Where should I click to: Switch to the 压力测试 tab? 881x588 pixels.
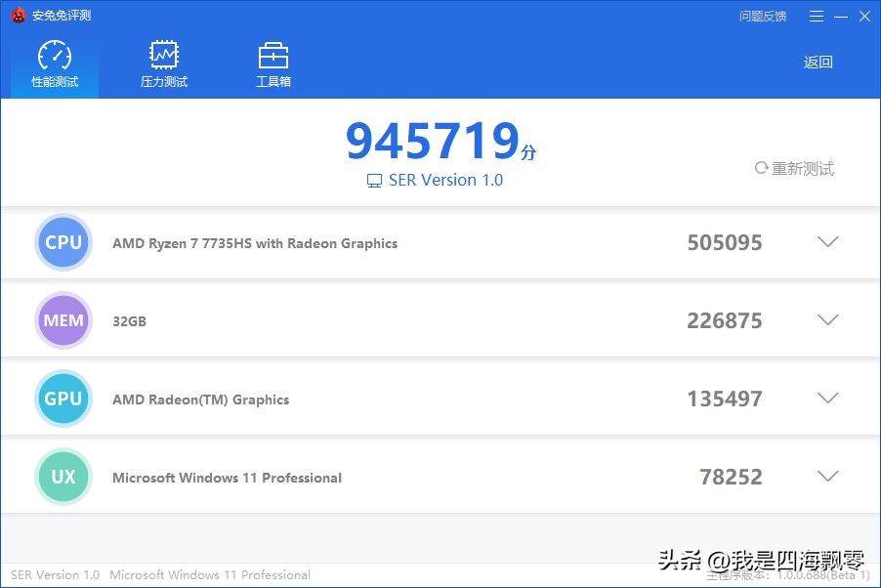[x=163, y=62]
